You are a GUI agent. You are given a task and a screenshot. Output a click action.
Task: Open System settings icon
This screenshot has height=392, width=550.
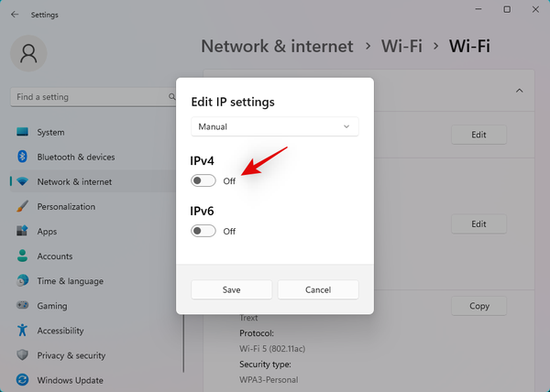[22, 132]
